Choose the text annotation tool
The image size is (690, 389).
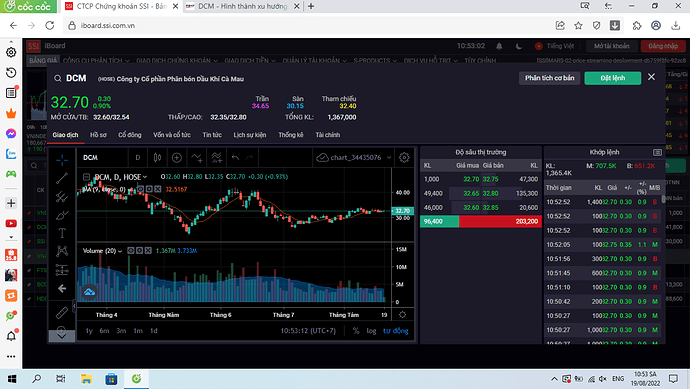pos(62,233)
